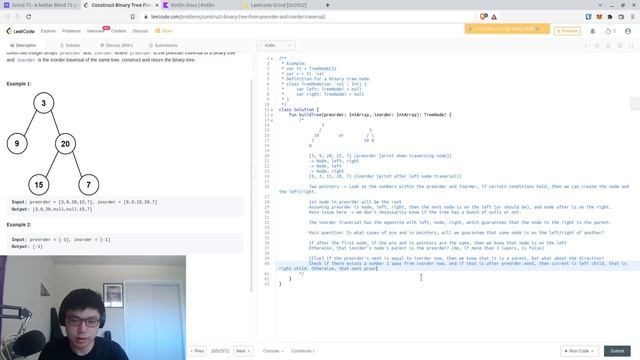Reload the page with the browser refresh icon
The image size is (640, 360).
[29, 17]
